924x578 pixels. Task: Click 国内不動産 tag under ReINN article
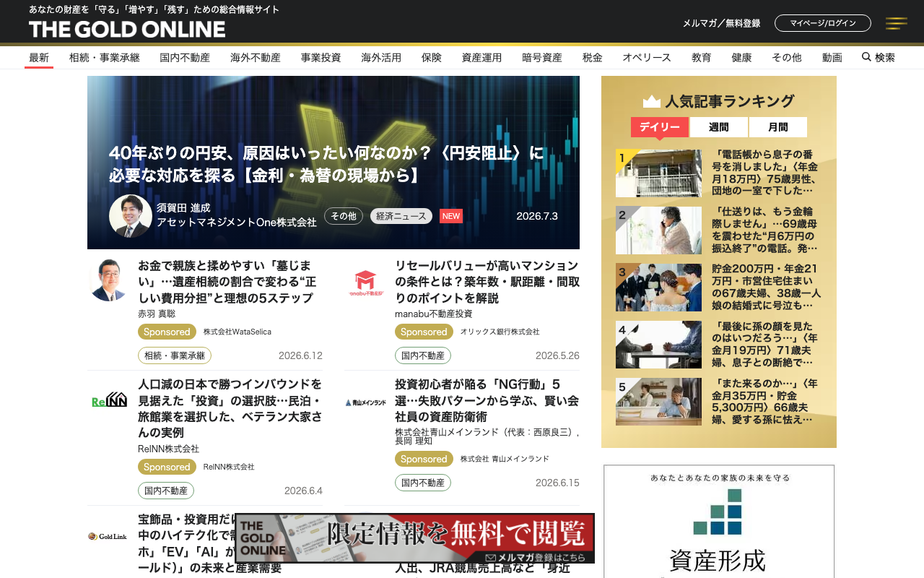[166, 491]
